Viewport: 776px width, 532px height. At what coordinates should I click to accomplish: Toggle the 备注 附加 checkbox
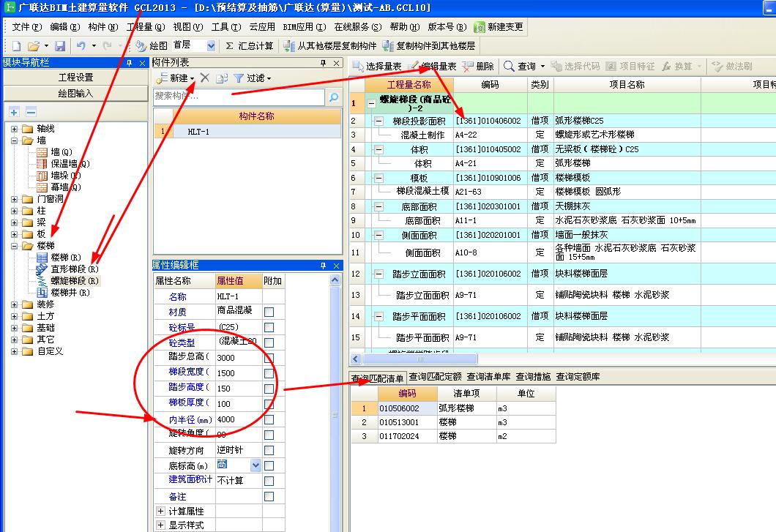click(269, 496)
